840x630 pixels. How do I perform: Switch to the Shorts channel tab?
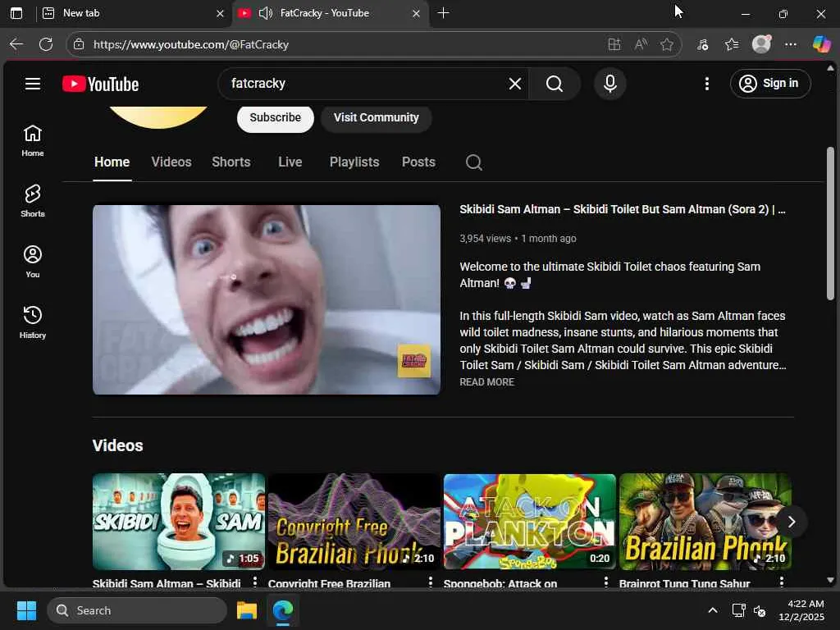point(231,162)
